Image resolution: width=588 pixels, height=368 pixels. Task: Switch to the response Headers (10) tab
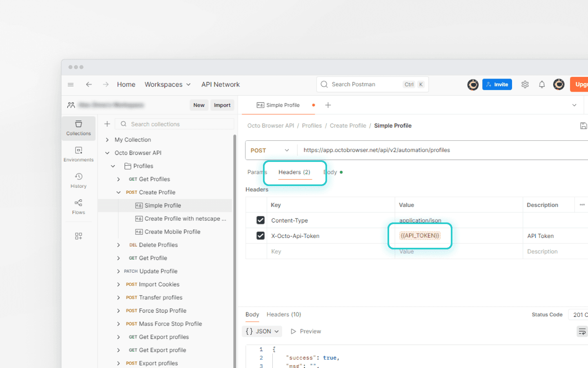(284, 314)
